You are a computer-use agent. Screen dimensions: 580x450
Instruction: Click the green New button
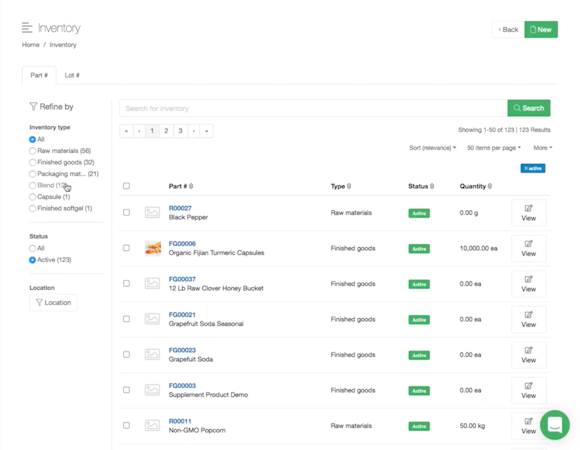point(541,30)
